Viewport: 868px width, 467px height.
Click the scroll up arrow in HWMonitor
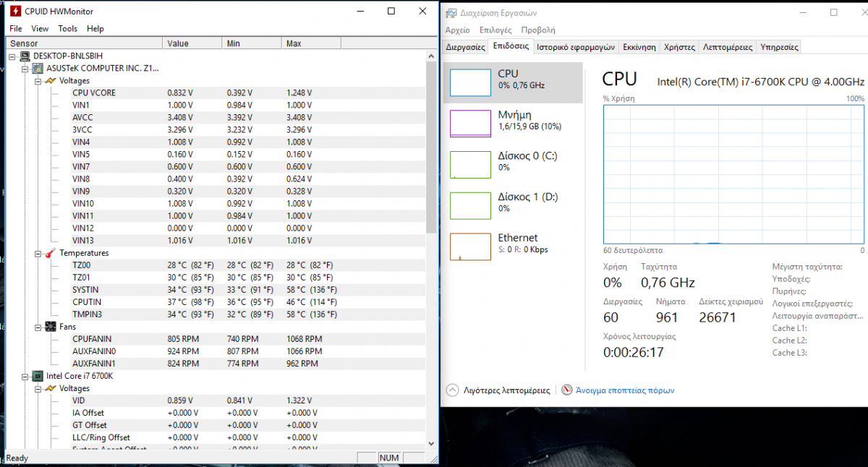point(432,56)
